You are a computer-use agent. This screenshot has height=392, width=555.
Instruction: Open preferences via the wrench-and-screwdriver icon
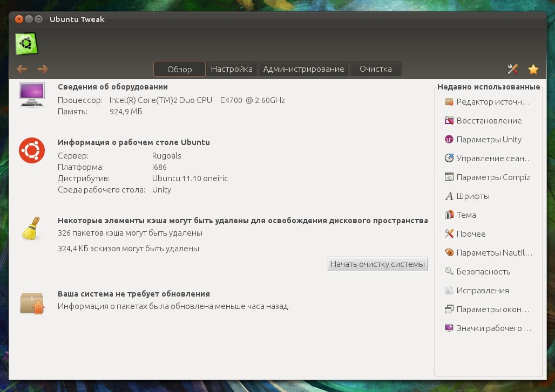click(512, 69)
